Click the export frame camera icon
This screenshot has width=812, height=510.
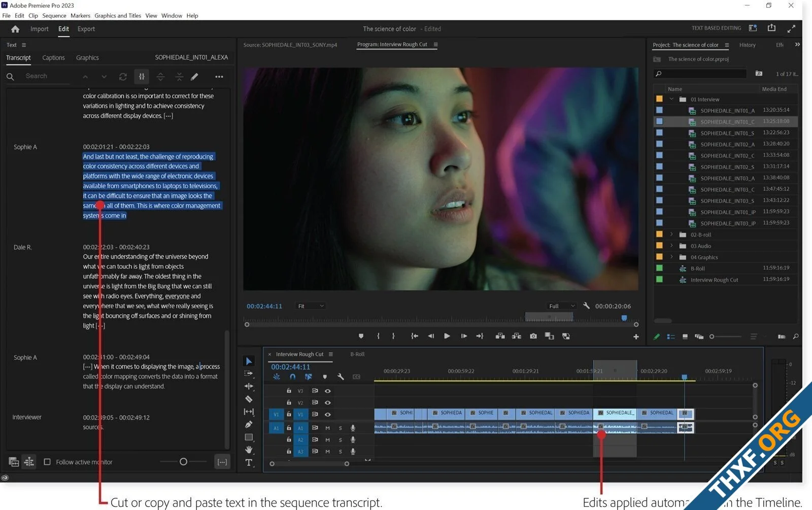point(533,335)
